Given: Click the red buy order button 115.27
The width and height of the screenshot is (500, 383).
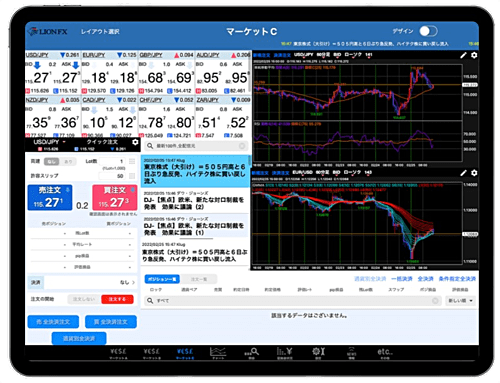Looking at the screenshot, I should [114, 197].
